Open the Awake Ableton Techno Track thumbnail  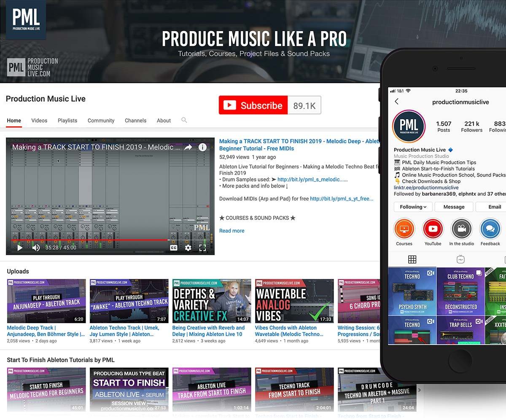pos(129,301)
